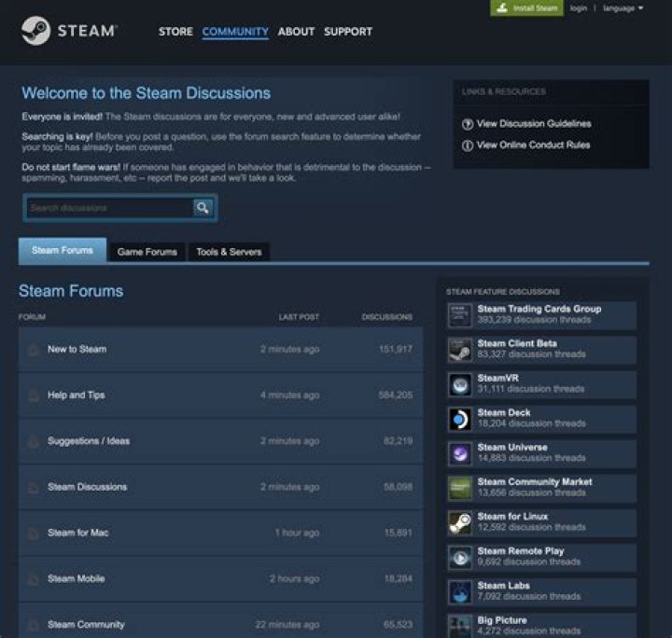Viewport: 672px width, 638px height.
Task: Open the Steam Discussions forum
Action: pyautogui.click(x=88, y=487)
